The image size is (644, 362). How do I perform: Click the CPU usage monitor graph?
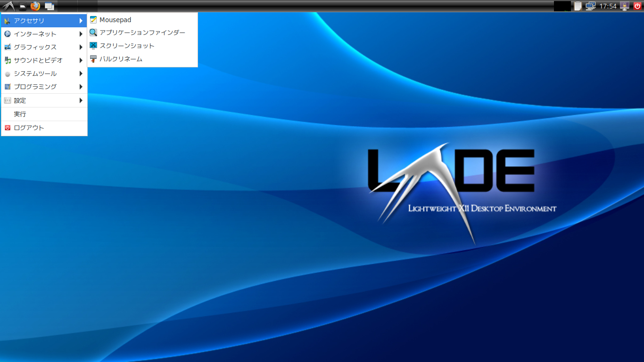pos(562,6)
